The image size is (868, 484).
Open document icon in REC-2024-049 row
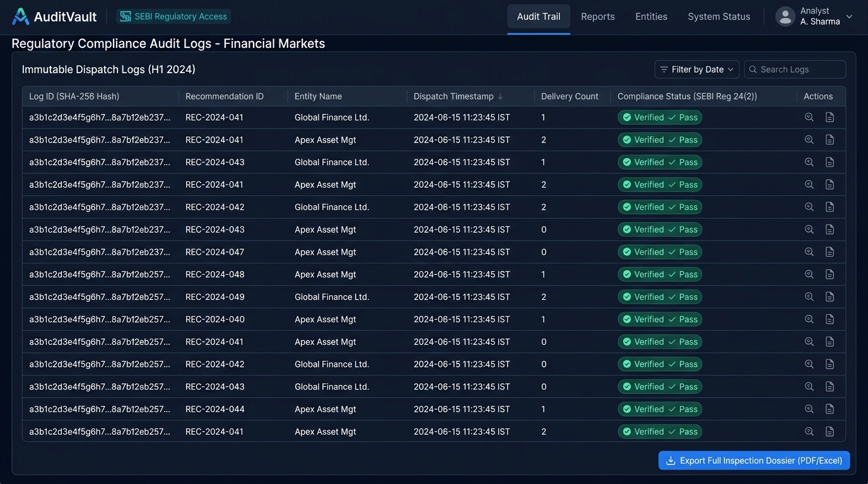[830, 297]
